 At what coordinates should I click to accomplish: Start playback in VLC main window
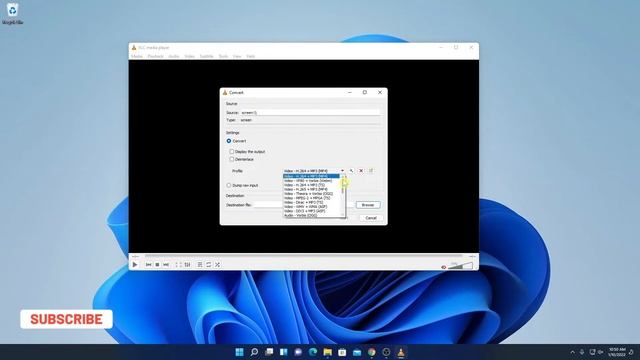(x=135, y=264)
